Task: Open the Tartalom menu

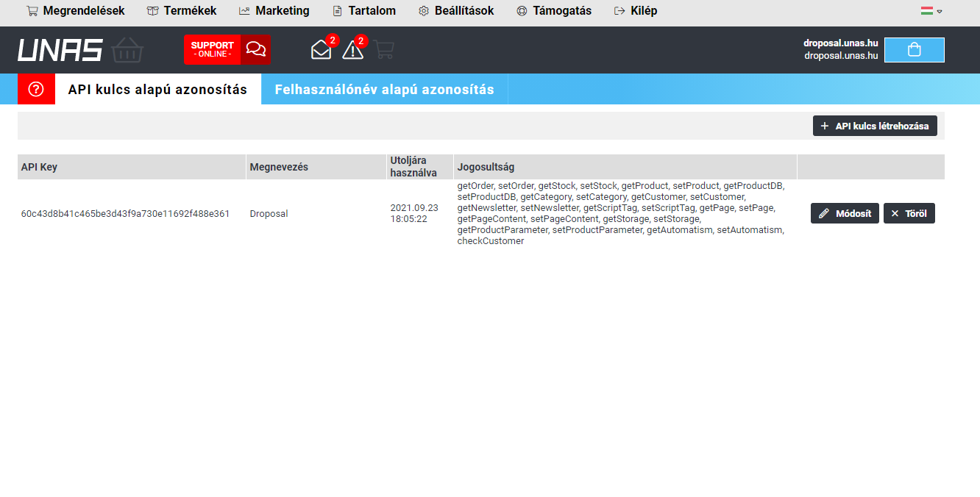Action: click(364, 11)
